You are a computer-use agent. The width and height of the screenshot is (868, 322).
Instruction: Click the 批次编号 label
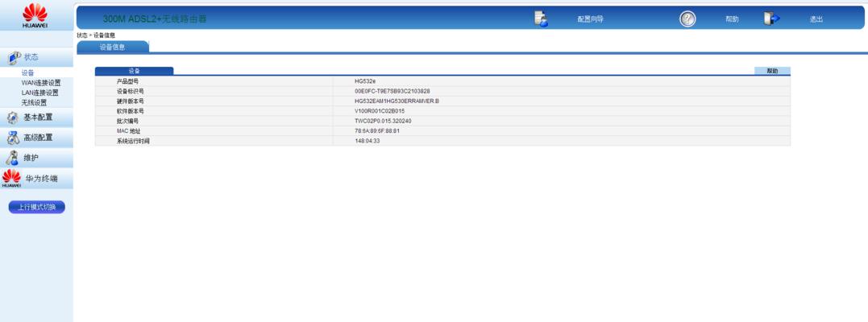[x=127, y=122]
